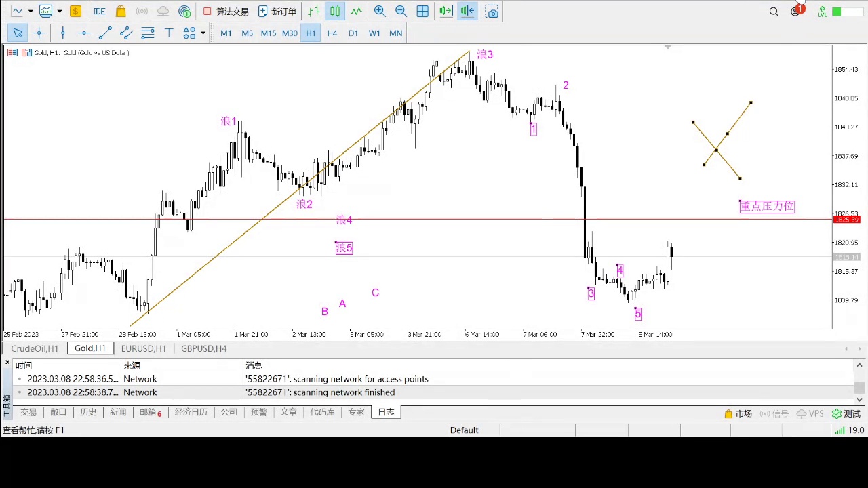Switch timeframe to D1
868x488 pixels.
pyautogui.click(x=353, y=33)
